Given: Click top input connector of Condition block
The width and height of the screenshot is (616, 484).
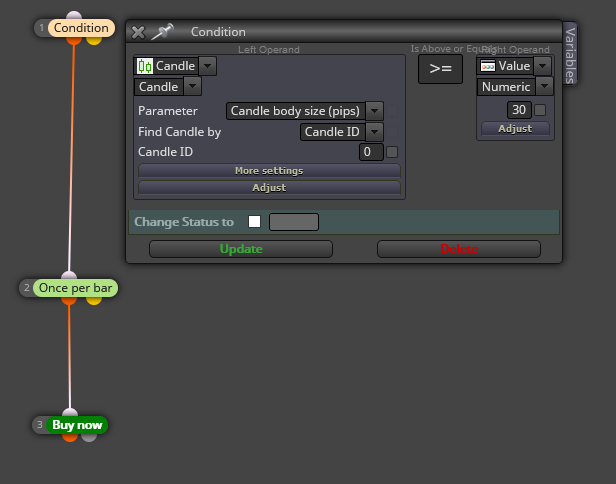Looking at the screenshot, I should tap(74, 16).
